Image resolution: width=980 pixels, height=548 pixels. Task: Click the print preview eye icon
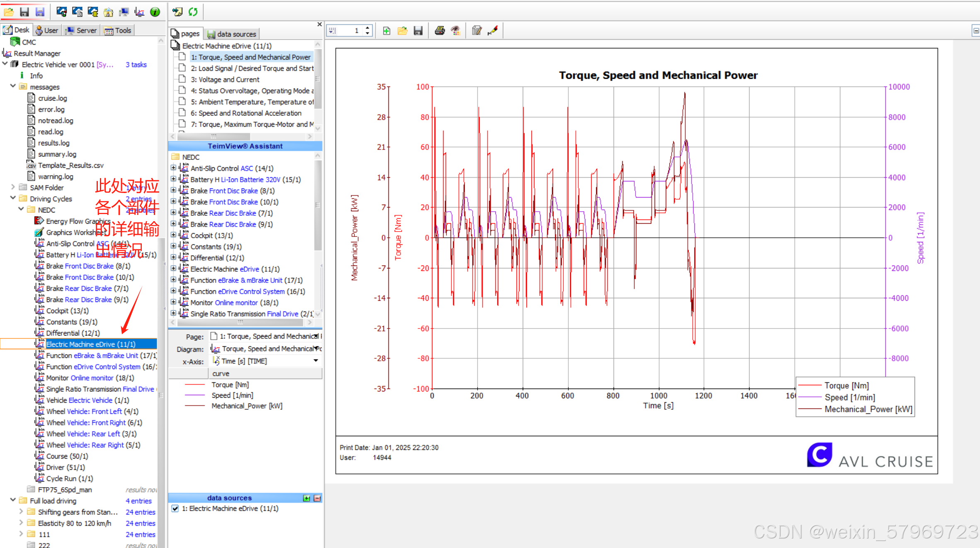click(456, 31)
